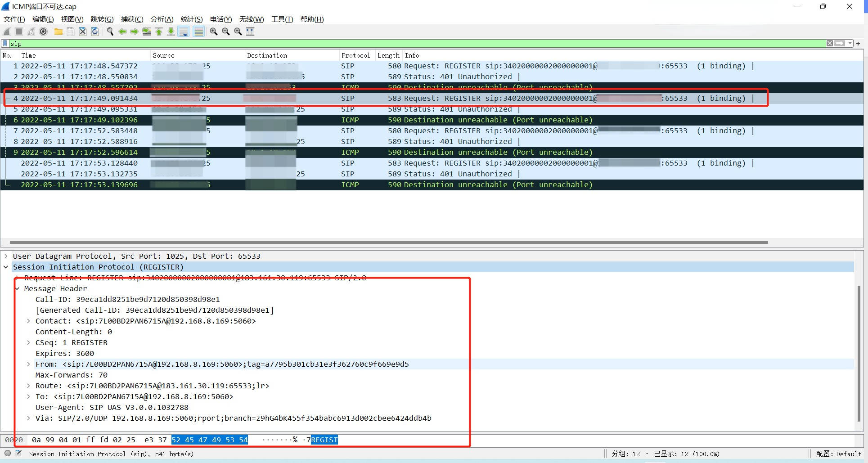Go back to previous packet arrow
Viewport: 868px width, 463px height.
coord(122,31)
